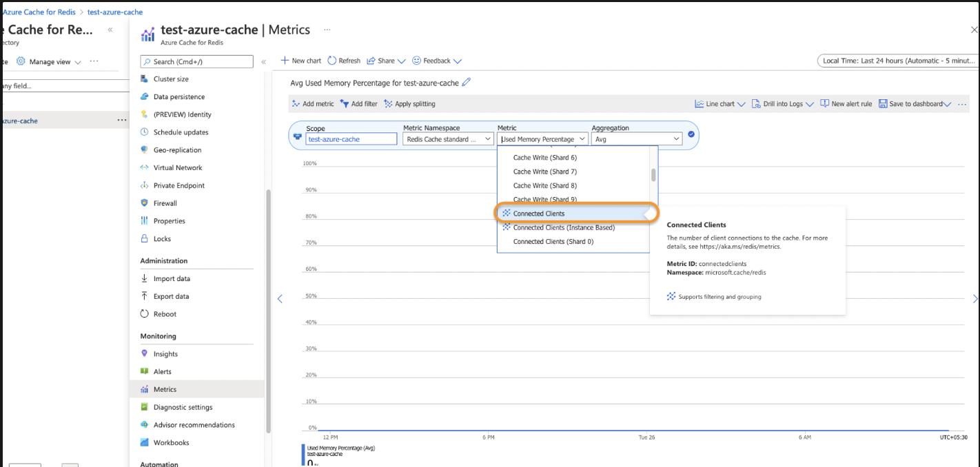The width and height of the screenshot is (980, 467).
Task: Select Export data
Action: 171,297
